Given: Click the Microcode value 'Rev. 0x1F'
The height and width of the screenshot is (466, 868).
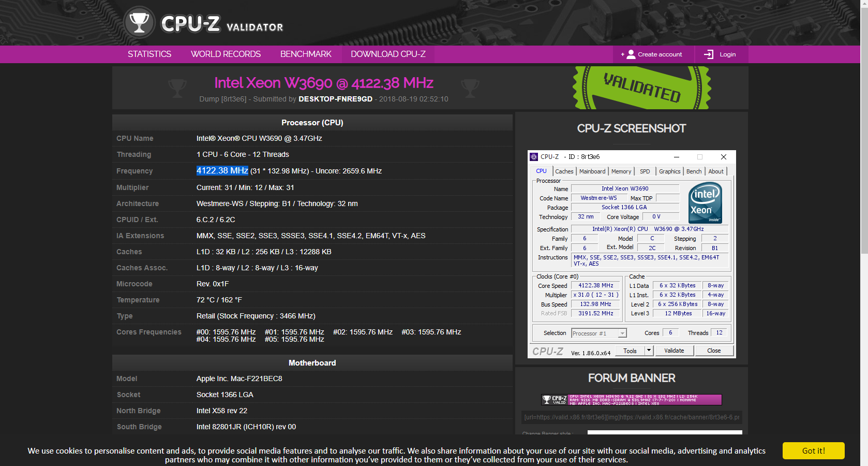Looking at the screenshot, I should [x=213, y=284].
